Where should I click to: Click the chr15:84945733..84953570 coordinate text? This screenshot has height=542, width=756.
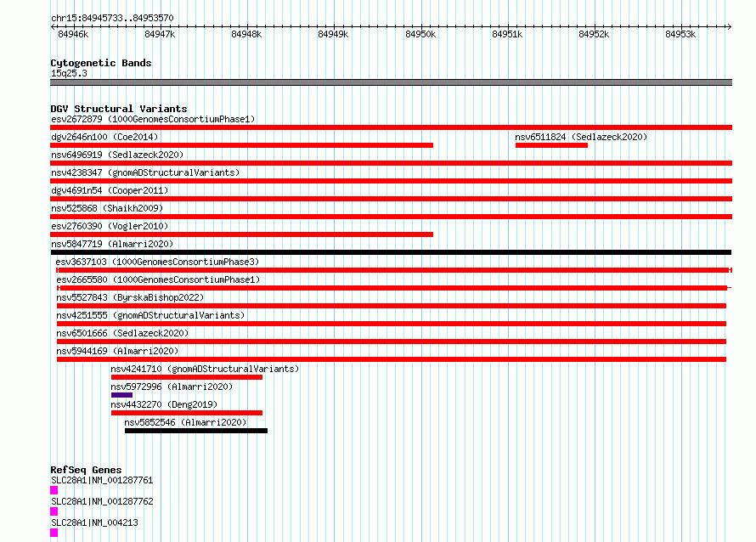click(x=112, y=18)
